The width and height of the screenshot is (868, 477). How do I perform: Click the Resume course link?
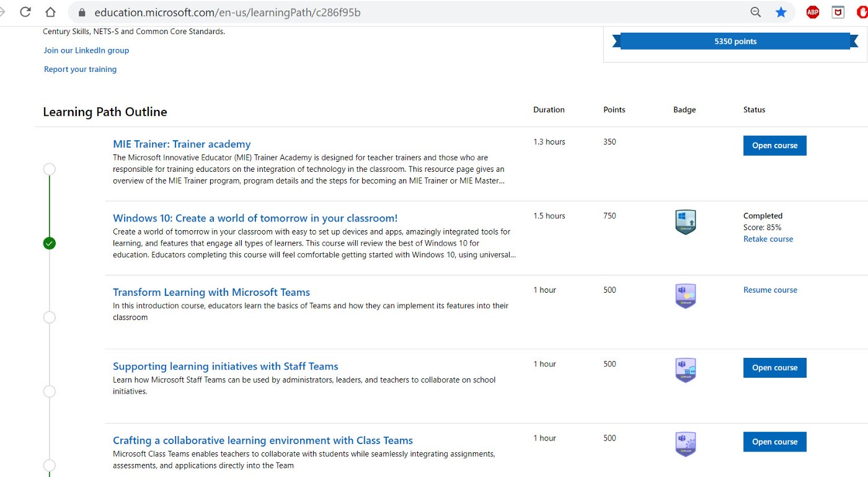click(x=770, y=290)
